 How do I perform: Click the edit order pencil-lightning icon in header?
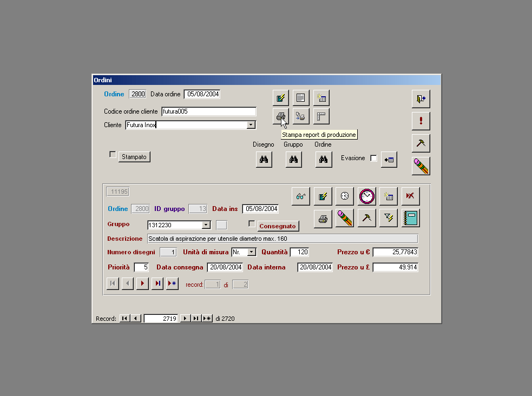point(280,98)
